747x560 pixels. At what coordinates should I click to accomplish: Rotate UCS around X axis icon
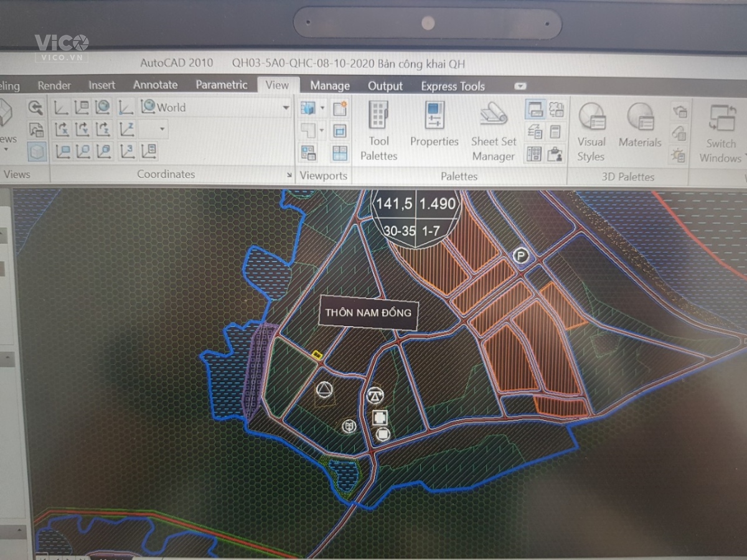[62, 129]
